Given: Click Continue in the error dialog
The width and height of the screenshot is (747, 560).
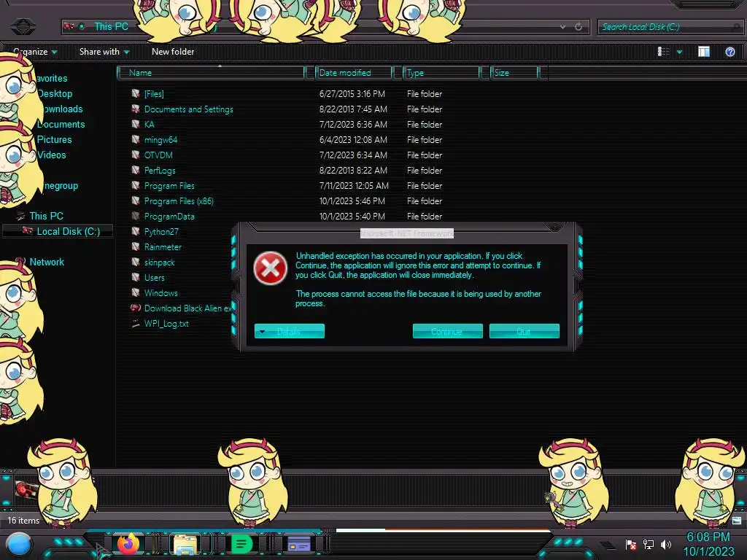Looking at the screenshot, I should tap(447, 331).
